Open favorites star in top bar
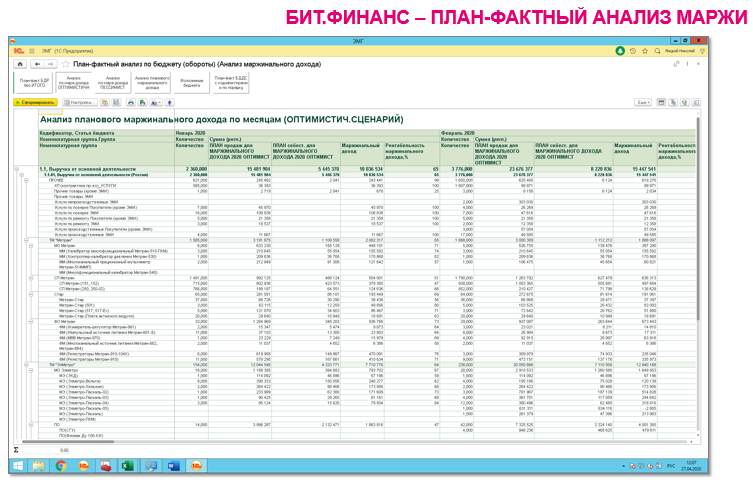Image resolution: width=753 pixels, height=482 pixels. pyautogui.click(x=645, y=51)
